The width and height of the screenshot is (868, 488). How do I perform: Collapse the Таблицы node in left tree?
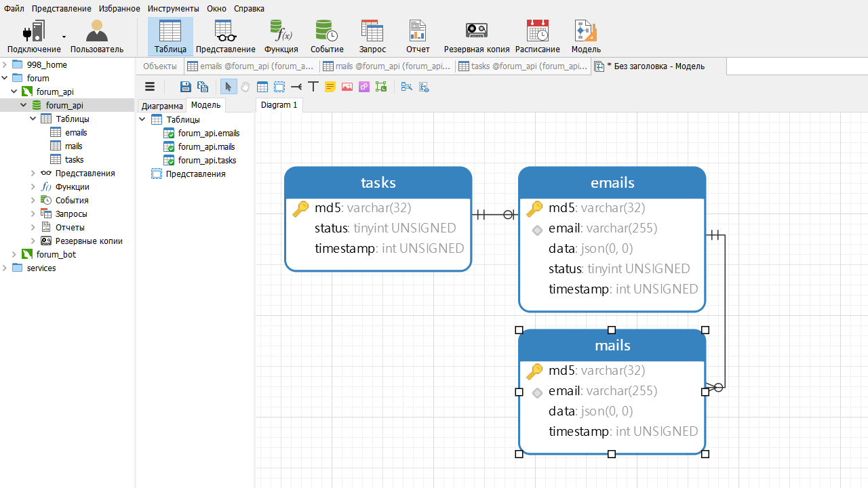(x=33, y=119)
